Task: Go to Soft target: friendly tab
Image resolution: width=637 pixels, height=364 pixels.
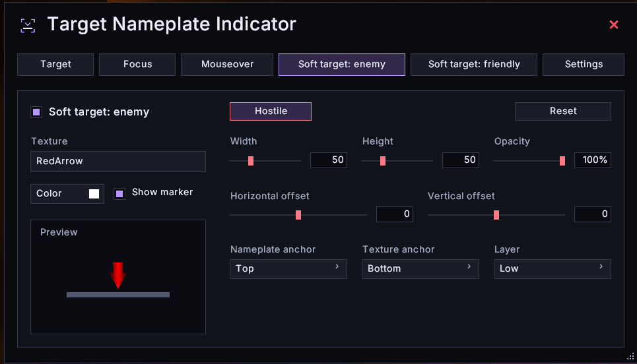Action: pos(474,65)
